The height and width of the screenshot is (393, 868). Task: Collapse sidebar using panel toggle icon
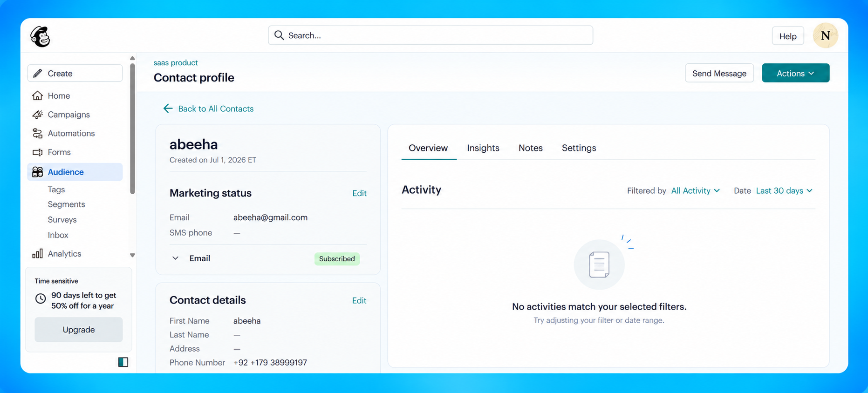pos(123,362)
